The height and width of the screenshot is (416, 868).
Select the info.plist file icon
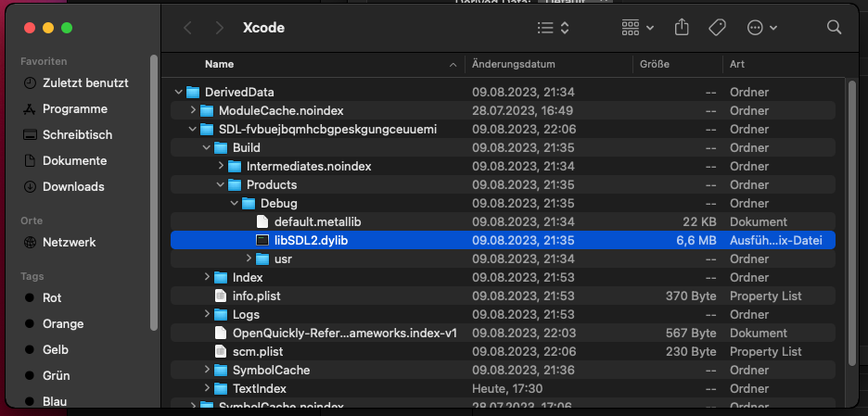coord(221,296)
